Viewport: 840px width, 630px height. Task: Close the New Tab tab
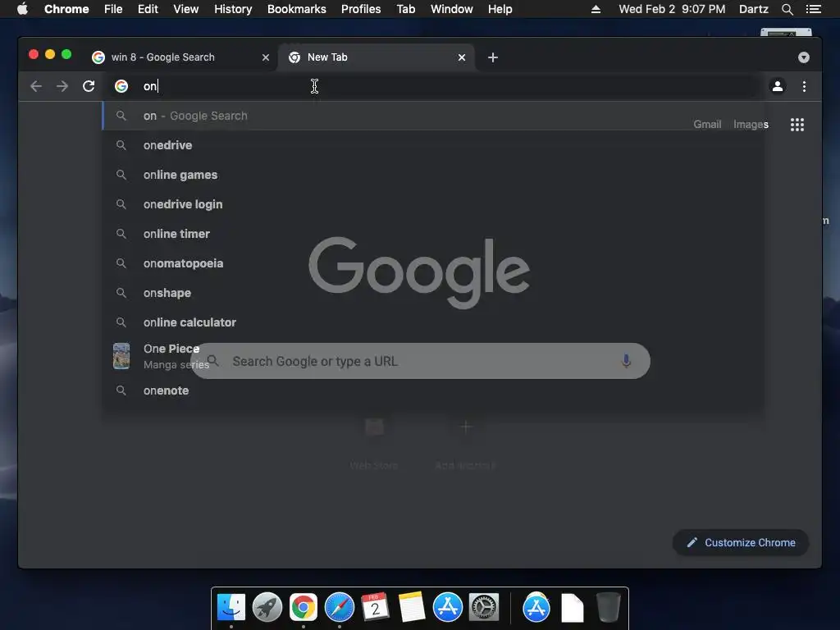click(462, 57)
